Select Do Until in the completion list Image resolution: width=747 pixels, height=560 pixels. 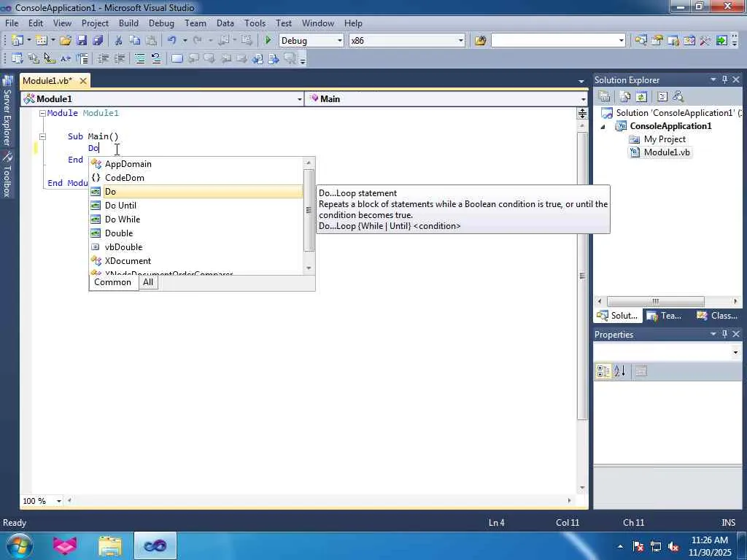[196, 205]
